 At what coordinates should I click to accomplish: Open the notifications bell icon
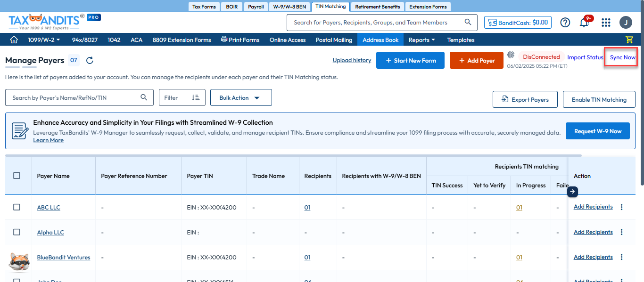click(584, 22)
